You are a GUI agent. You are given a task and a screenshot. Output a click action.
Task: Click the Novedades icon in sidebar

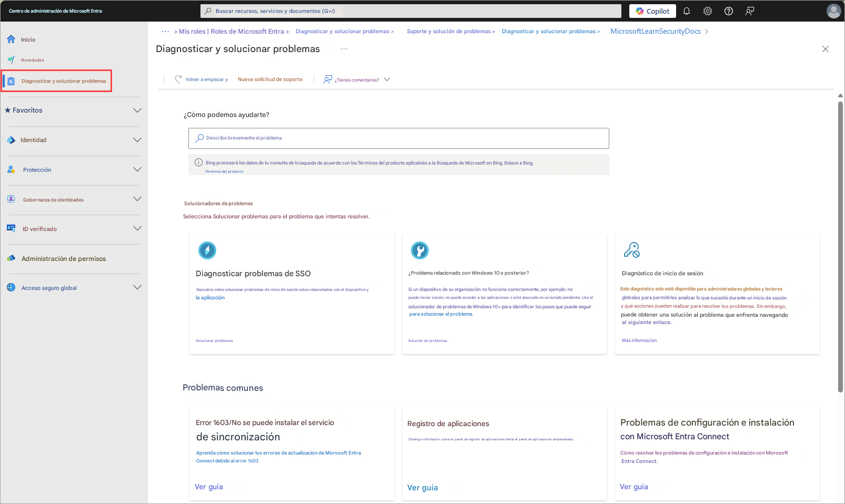[11, 60]
